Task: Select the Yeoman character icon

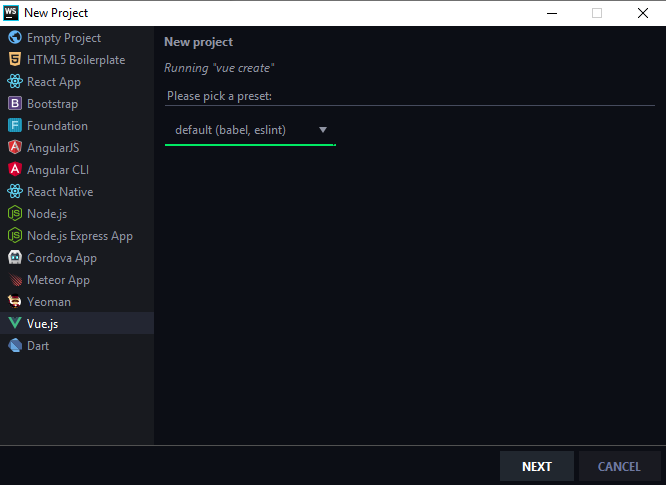Action: [x=15, y=302]
